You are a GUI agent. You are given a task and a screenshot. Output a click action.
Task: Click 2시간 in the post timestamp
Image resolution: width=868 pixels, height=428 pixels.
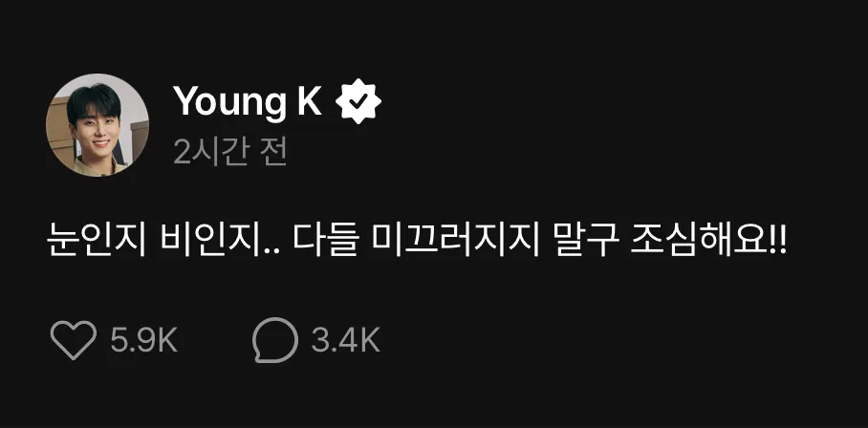pyautogui.click(x=208, y=152)
